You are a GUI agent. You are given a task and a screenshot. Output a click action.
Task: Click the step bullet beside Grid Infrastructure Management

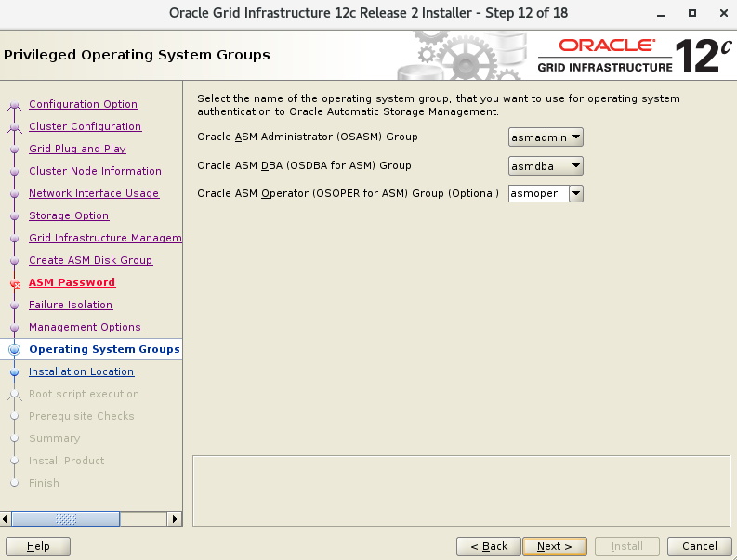pos(15,238)
